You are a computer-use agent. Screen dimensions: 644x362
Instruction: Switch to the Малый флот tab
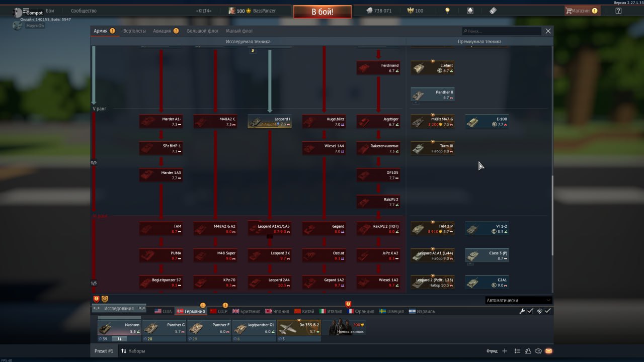(239, 31)
